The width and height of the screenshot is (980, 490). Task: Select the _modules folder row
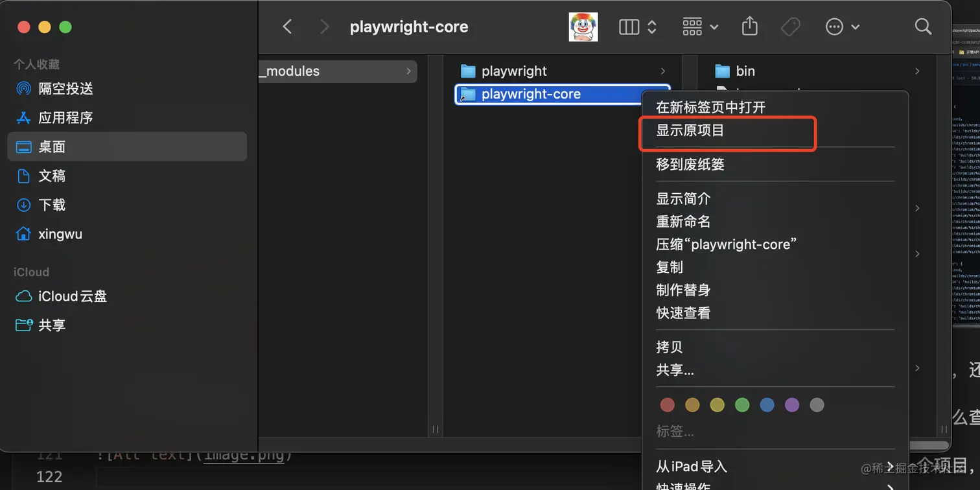[338, 71]
